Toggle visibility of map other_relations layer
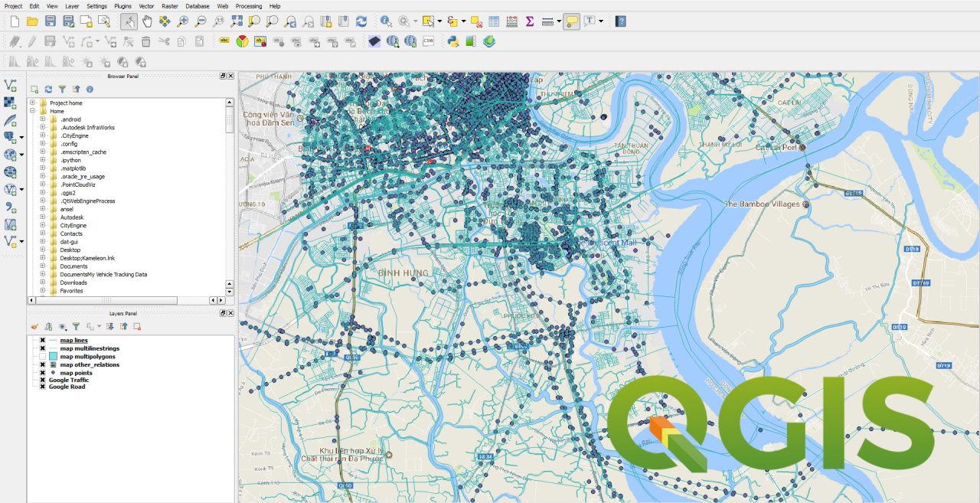 43,365
